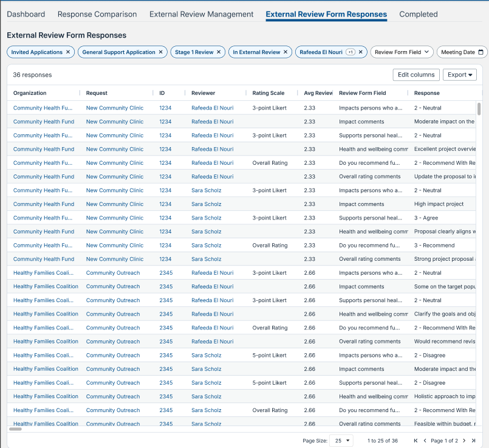Switch to the Dashboard tab

[26, 15]
